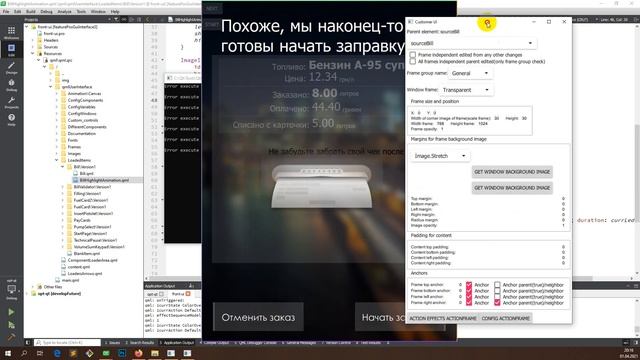Open the sourceBill parent element dropdown
640x360 pixels.
click(x=472, y=43)
